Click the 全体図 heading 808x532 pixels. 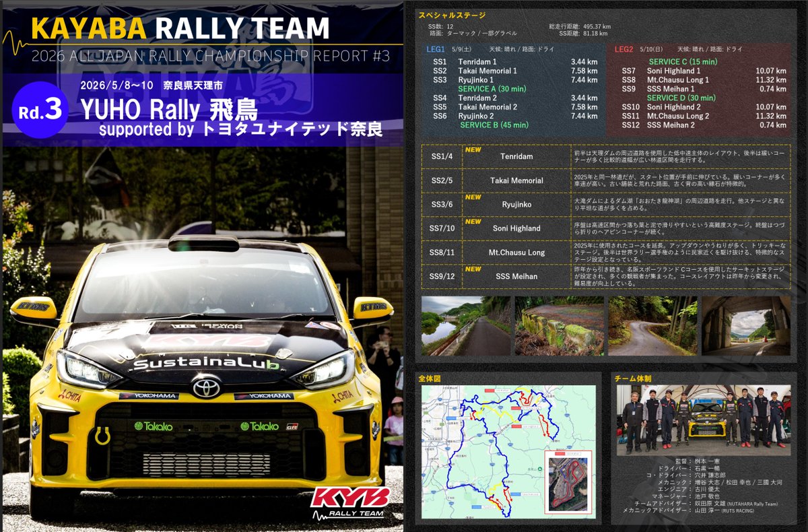(429, 378)
